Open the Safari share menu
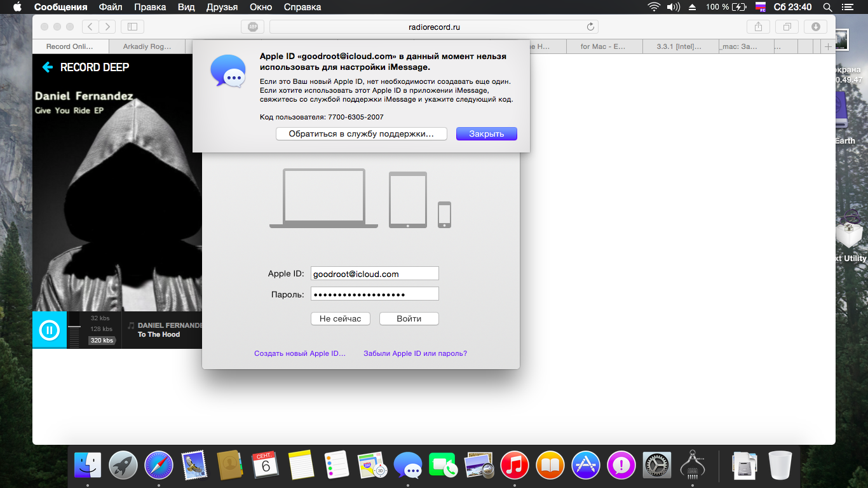This screenshot has width=868, height=488. pos(758,27)
